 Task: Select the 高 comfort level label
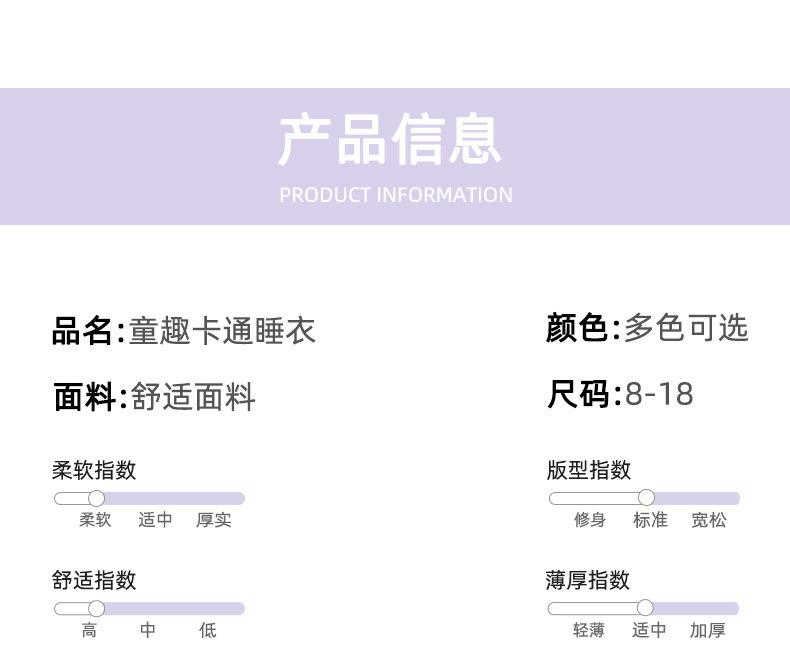click(x=89, y=630)
